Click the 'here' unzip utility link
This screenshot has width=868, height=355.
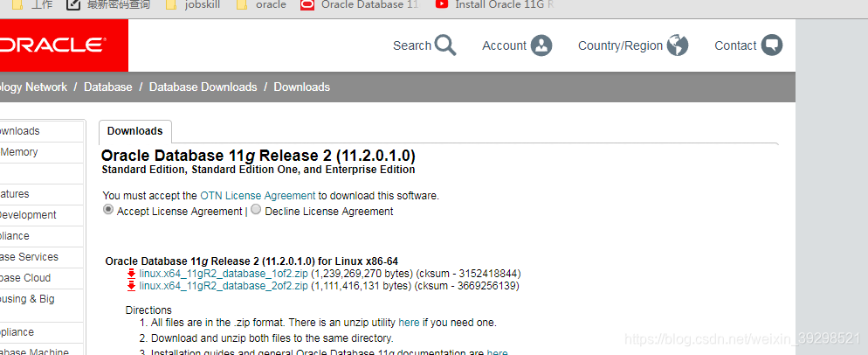409,323
